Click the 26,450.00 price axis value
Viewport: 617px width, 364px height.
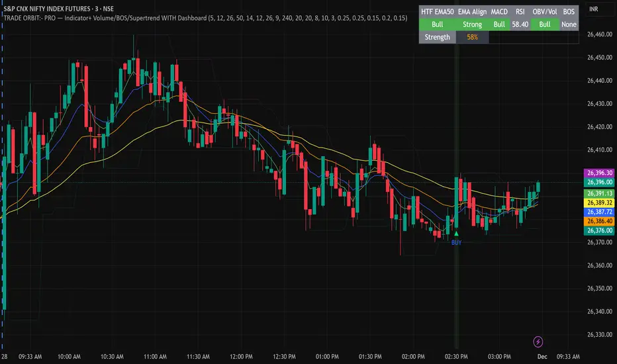(600, 58)
